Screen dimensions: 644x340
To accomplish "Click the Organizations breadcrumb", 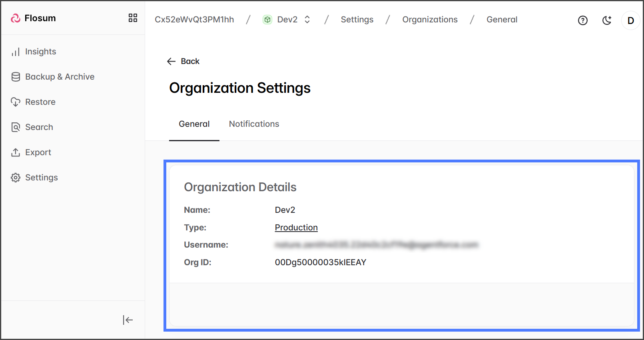I will coord(430,20).
